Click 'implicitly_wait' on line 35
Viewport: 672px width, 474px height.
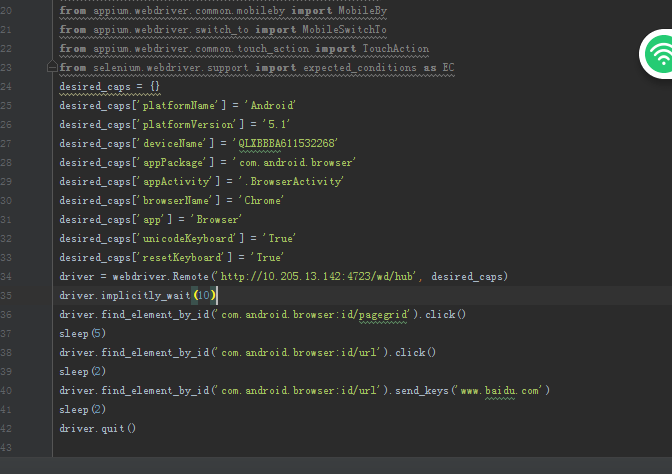pyautogui.click(x=146, y=295)
